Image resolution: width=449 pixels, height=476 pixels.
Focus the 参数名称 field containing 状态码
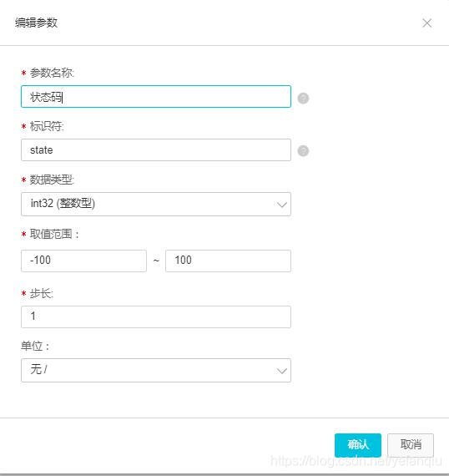point(156,97)
